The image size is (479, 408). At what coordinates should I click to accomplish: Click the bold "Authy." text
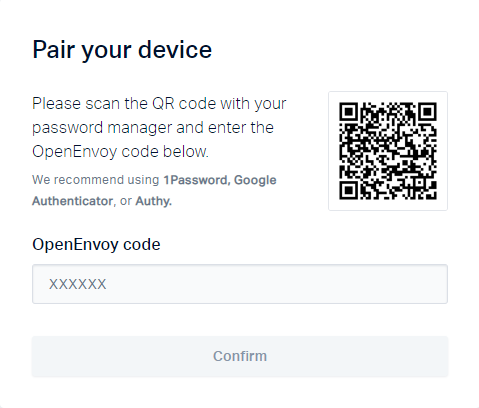coord(153,201)
